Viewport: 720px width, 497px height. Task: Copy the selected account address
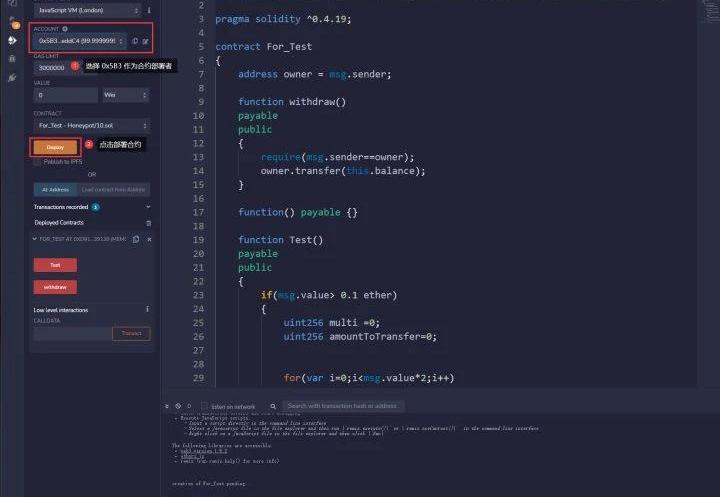[x=135, y=41]
